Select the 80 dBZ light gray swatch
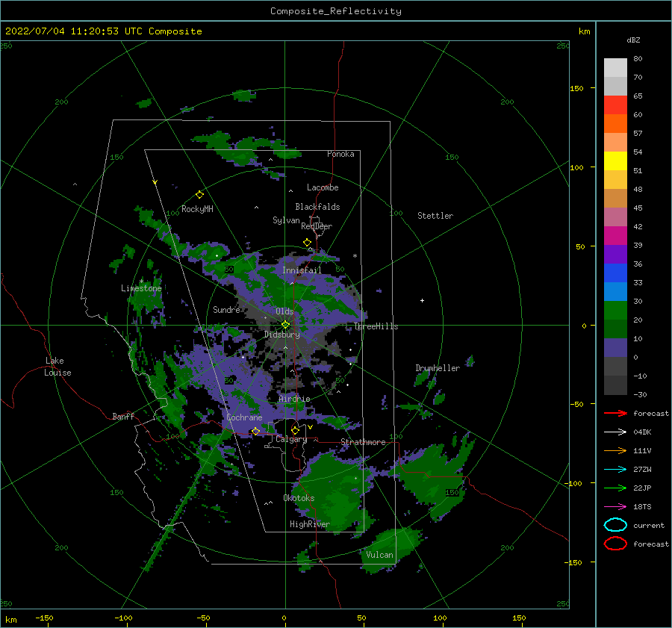The width and height of the screenshot is (672, 628). coord(615,67)
